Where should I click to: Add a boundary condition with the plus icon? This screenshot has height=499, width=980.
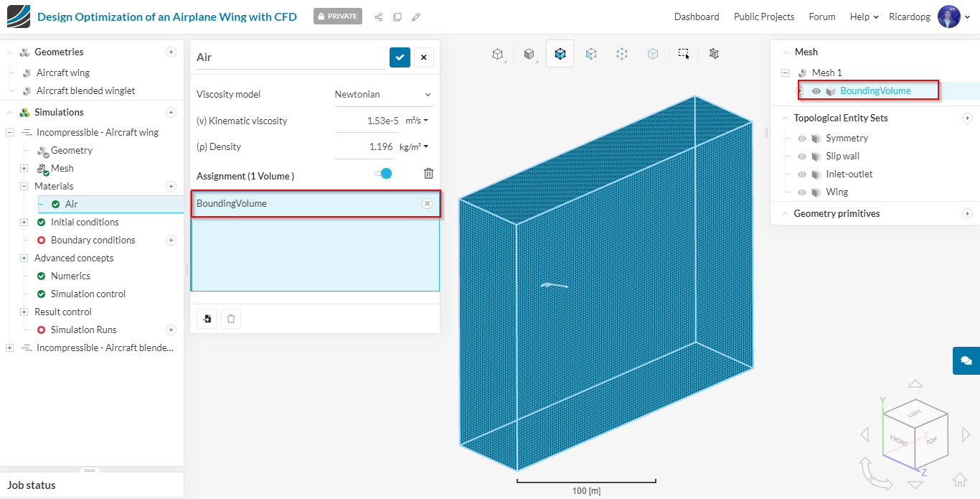(x=171, y=240)
